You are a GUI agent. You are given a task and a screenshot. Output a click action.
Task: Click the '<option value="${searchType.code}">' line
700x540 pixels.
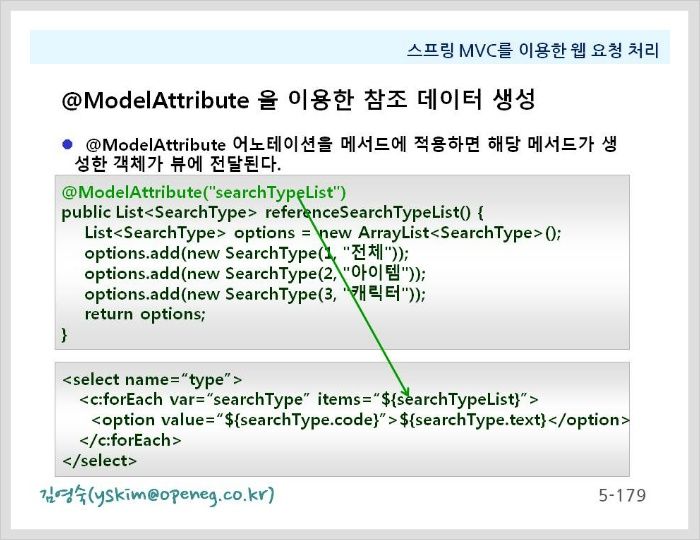[x=361, y=420]
